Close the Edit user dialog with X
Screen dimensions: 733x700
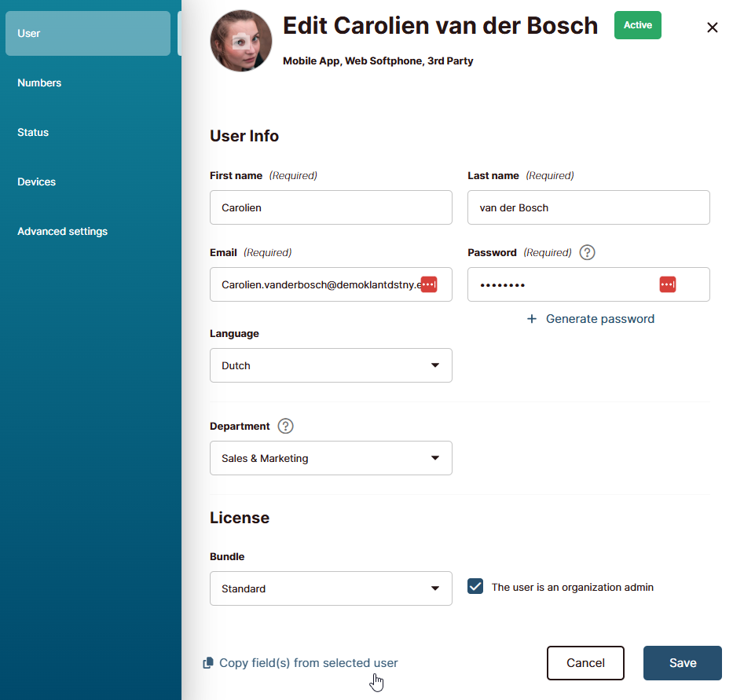(712, 27)
